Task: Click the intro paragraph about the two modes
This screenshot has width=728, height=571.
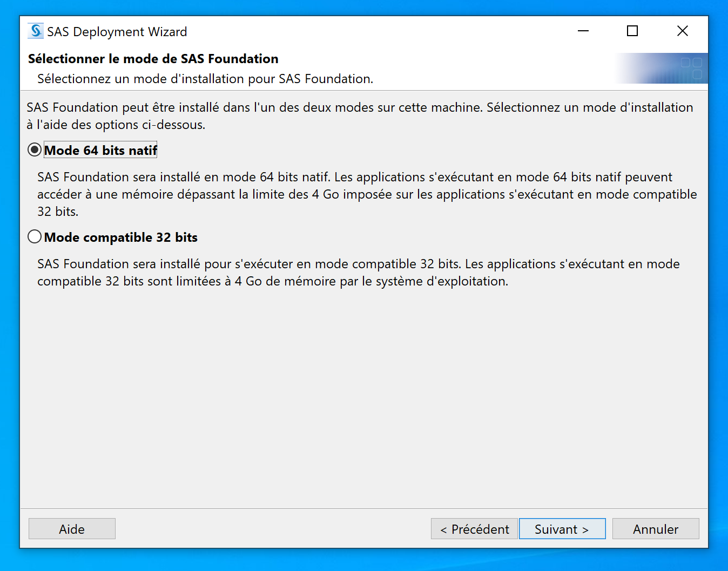Action: 360,115
